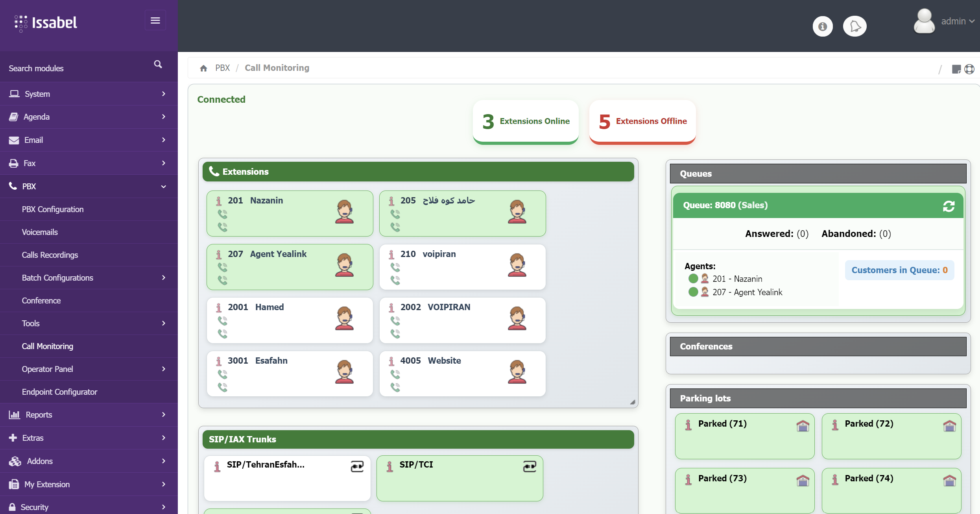The height and width of the screenshot is (514, 980).
Task: Click the agent avatar on extension 201 Nazanin
Action: coord(344,212)
